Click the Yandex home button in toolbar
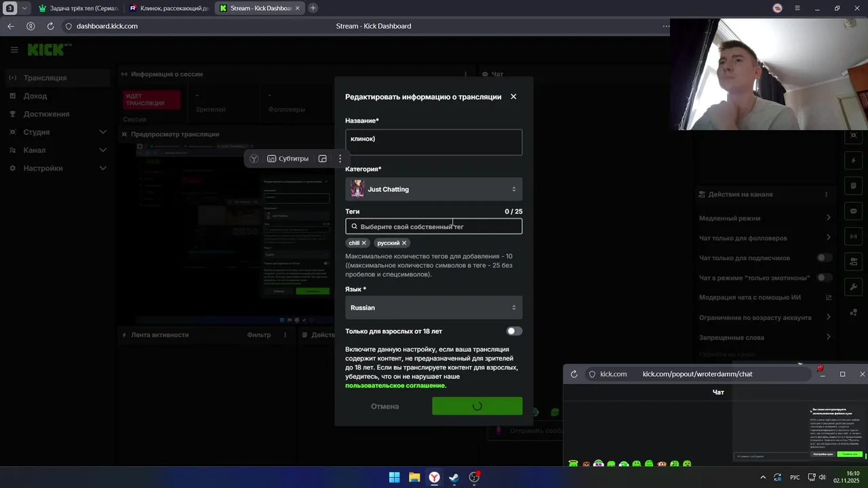Image resolution: width=868 pixels, height=488 pixels. click(31, 26)
